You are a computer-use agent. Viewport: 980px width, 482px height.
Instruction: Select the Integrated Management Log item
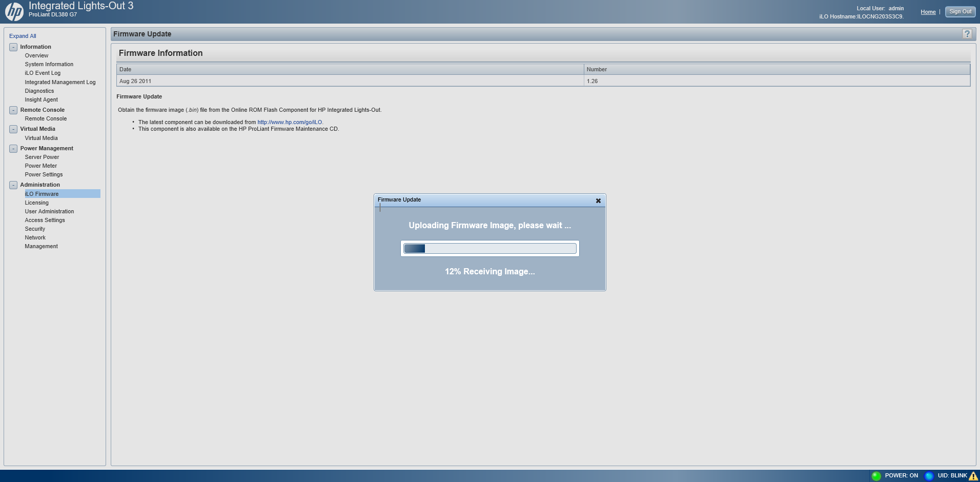pyautogui.click(x=60, y=82)
